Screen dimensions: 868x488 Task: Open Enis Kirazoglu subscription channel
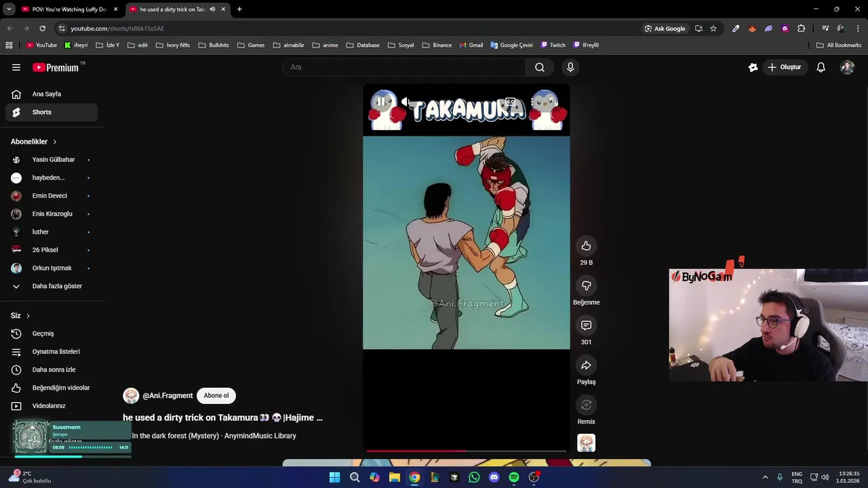(x=52, y=213)
